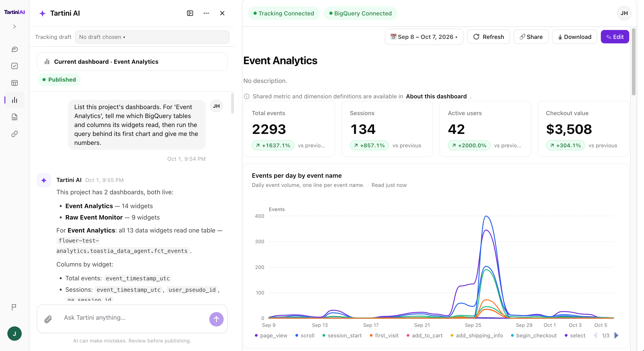Screen dimensions: 644x351
Task: Click the dashboard vertical scrollbar
Action: (x=633, y=62)
